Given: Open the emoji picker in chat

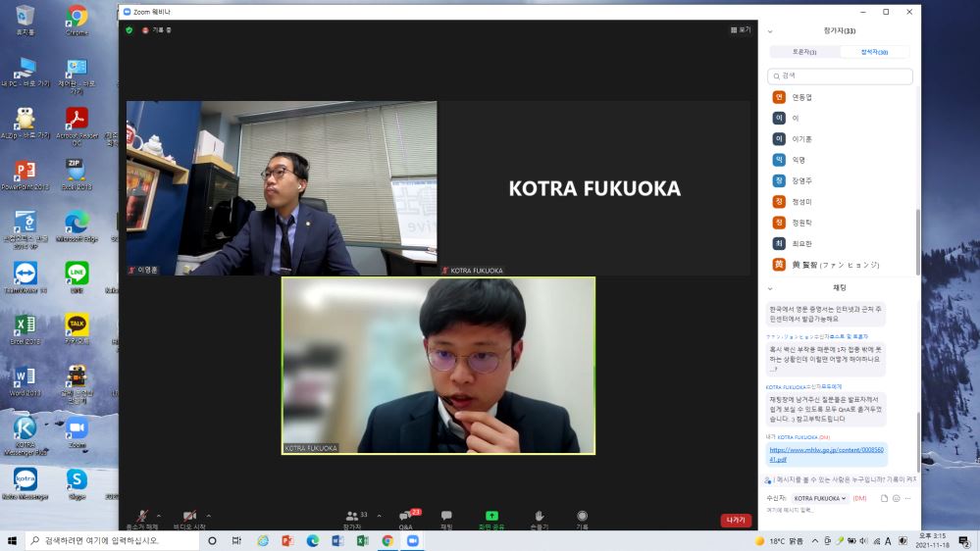Looking at the screenshot, I should tap(897, 498).
